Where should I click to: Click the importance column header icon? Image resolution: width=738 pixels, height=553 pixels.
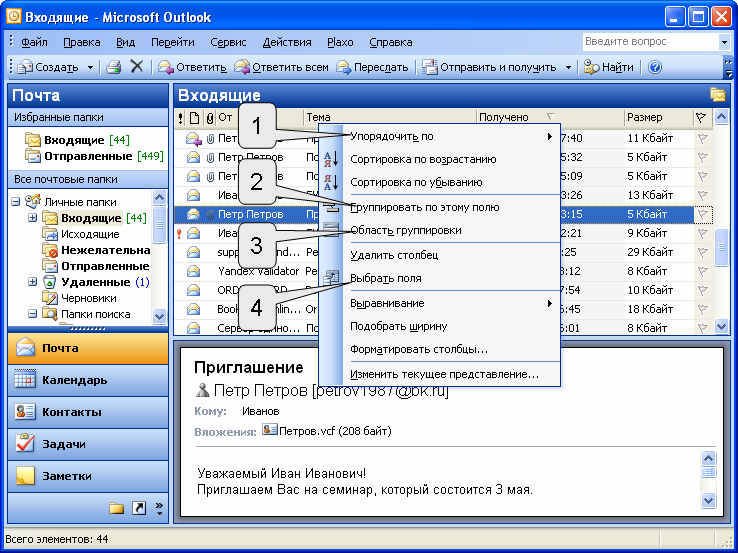point(181,118)
